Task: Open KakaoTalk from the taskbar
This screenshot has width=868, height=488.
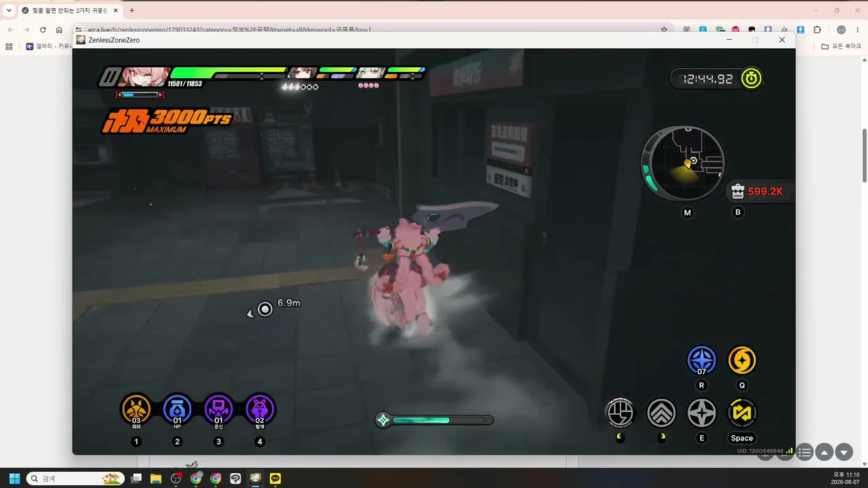Action: click(x=275, y=479)
